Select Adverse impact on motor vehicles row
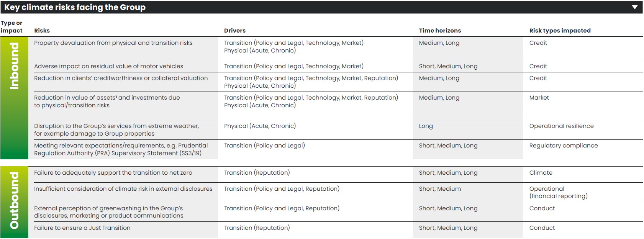This screenshot has width=644, height=239. pos(108,66)
